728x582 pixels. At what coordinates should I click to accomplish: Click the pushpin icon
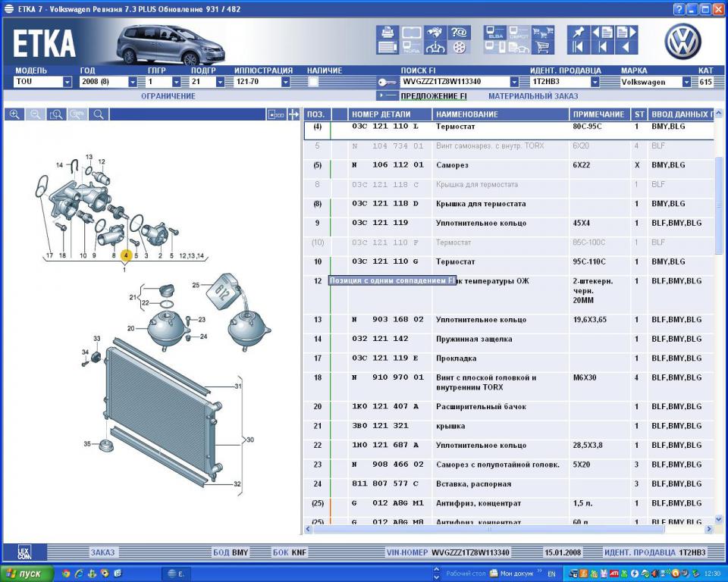pos(578,33)
